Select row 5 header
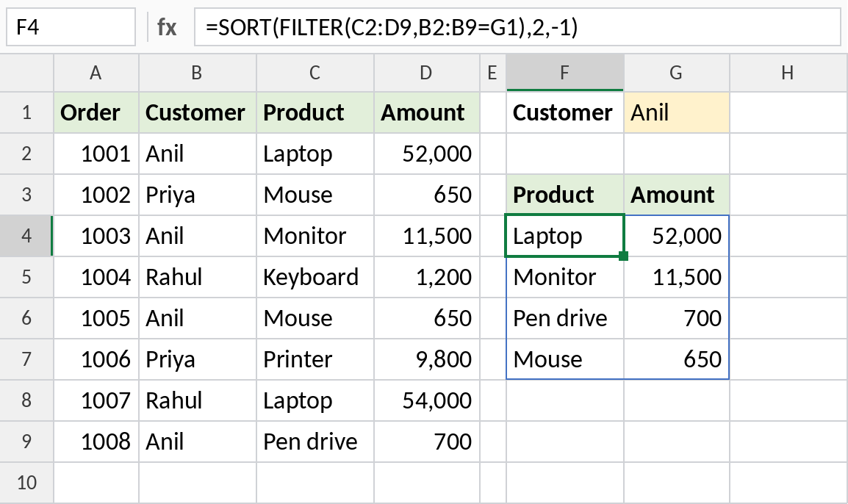848x504 pixels. pos(26,277)
